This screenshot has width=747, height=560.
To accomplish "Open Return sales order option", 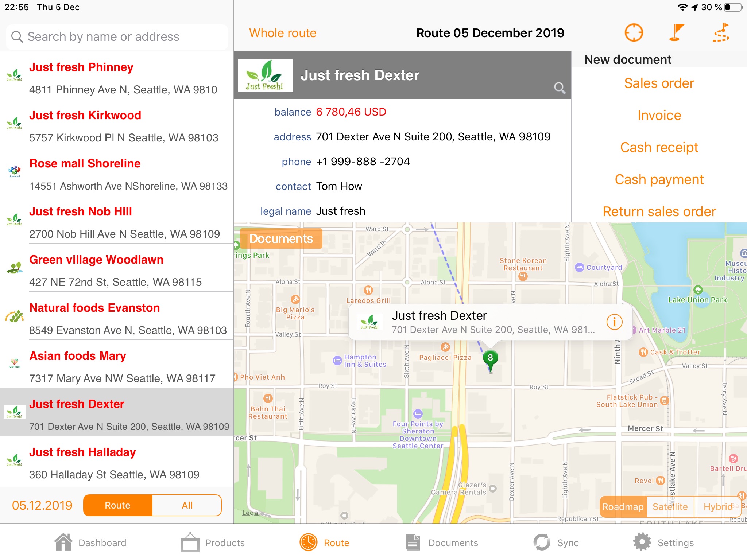I will coord(659,211).
